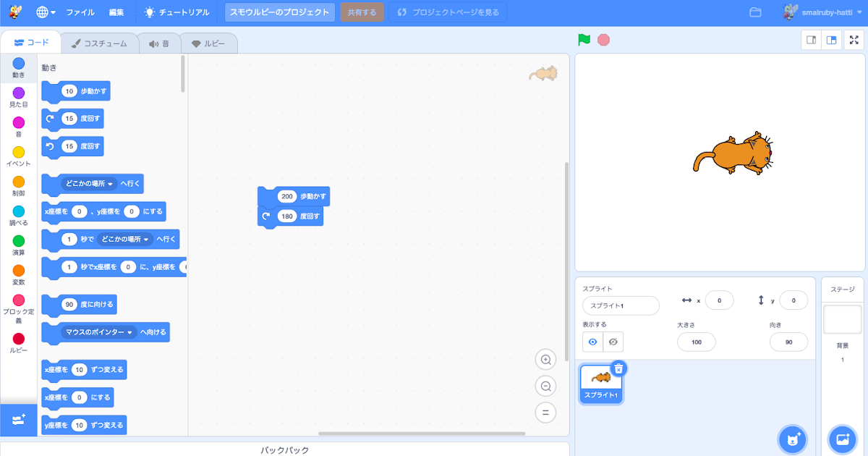Screen dimensions: 868x456
Task: Select the Motion (動き) block category
Action: click(x=18, y=67)
